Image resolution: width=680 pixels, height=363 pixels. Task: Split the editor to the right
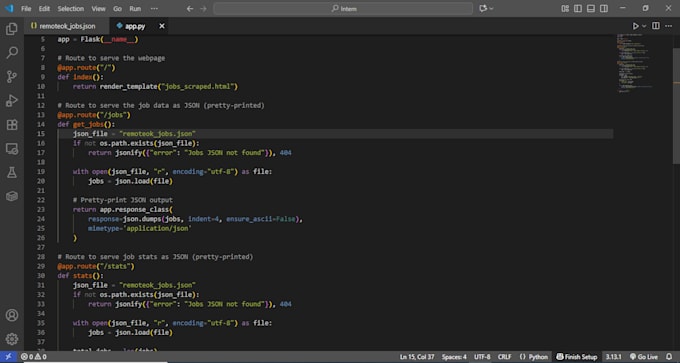656,26
